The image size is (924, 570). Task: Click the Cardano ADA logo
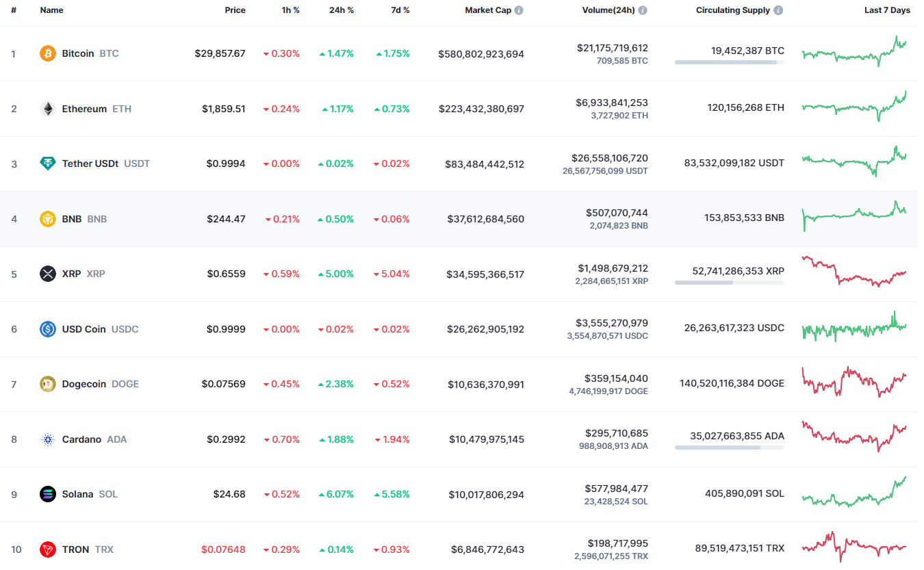click(x=47, y=439)
